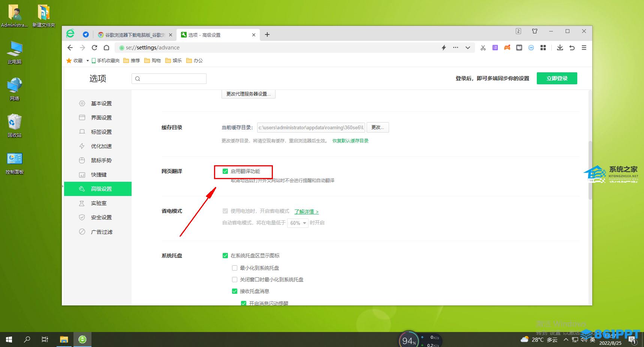Open the translate extension icon
644x347 pixels.
(x=495, y=48)
